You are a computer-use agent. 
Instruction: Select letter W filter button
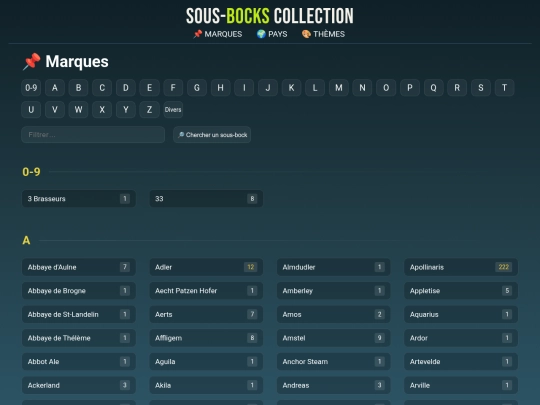point(79,110)
